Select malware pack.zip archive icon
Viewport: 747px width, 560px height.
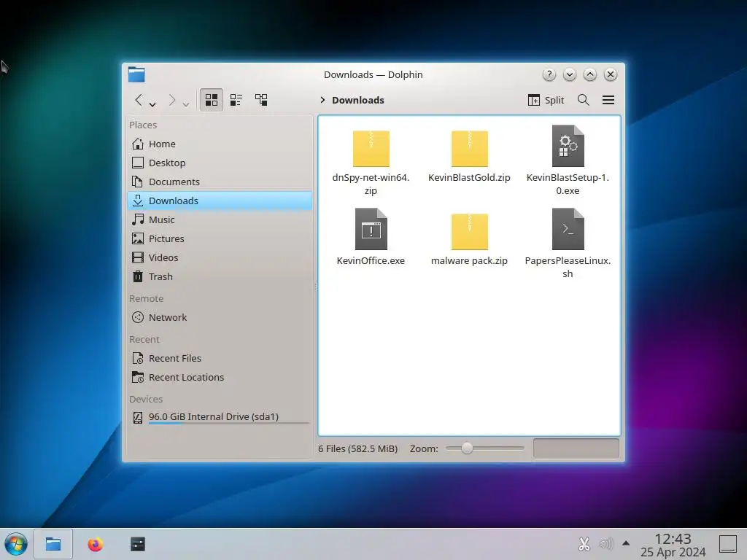click(469, 232)
